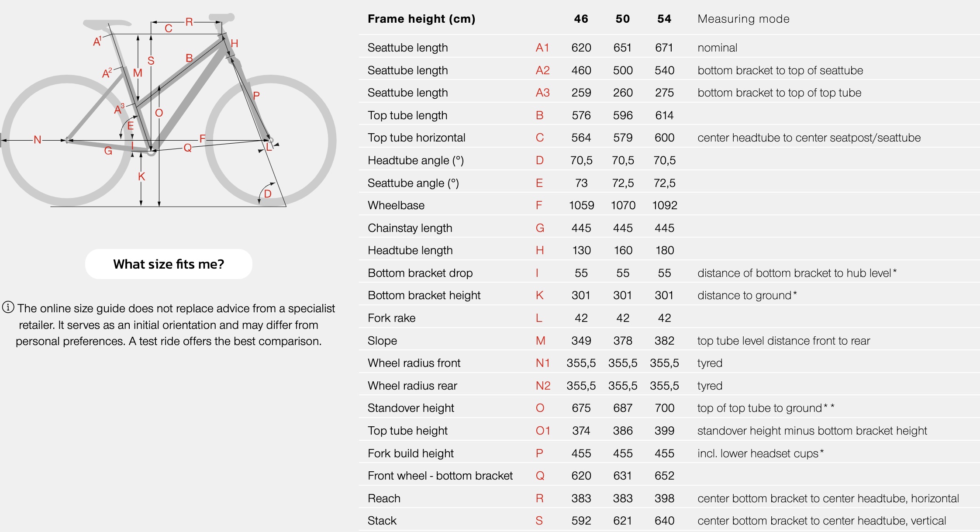
Task: Click the 'Measuring mode' column header
Action: coord(743,19)
